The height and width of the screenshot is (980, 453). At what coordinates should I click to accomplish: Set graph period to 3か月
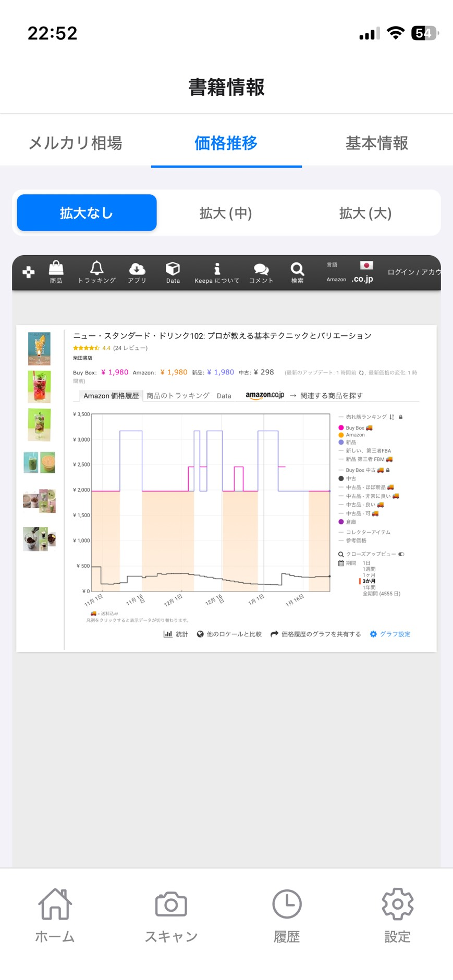click(x=369, y=581)
